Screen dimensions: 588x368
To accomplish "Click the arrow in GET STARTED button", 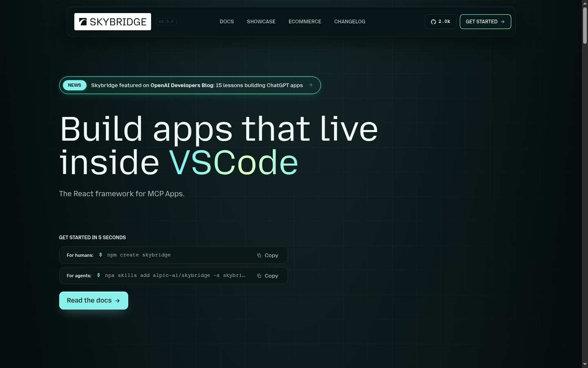I will point(503,22).
